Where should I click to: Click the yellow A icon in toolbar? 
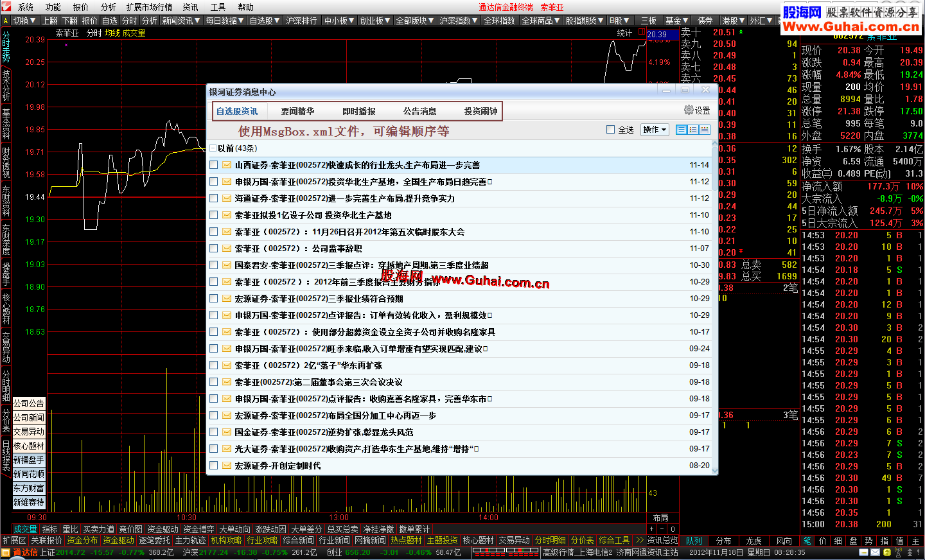coord(6,21)
